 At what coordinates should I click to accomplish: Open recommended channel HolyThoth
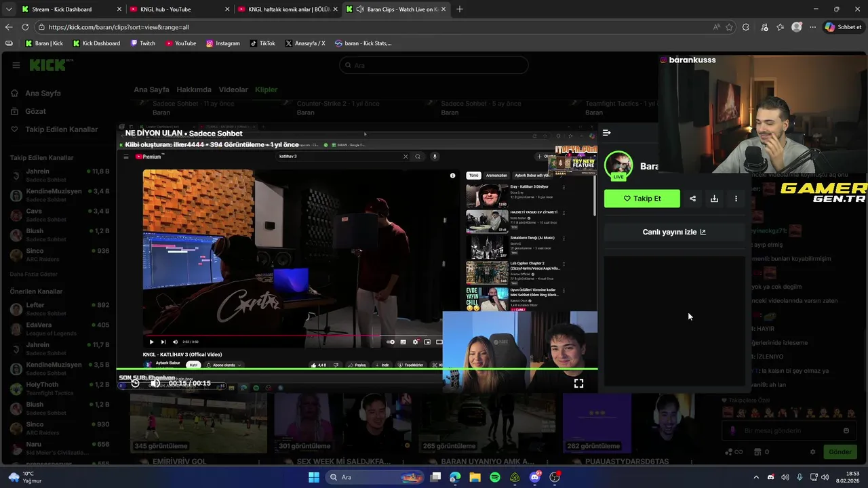[60, 388]
